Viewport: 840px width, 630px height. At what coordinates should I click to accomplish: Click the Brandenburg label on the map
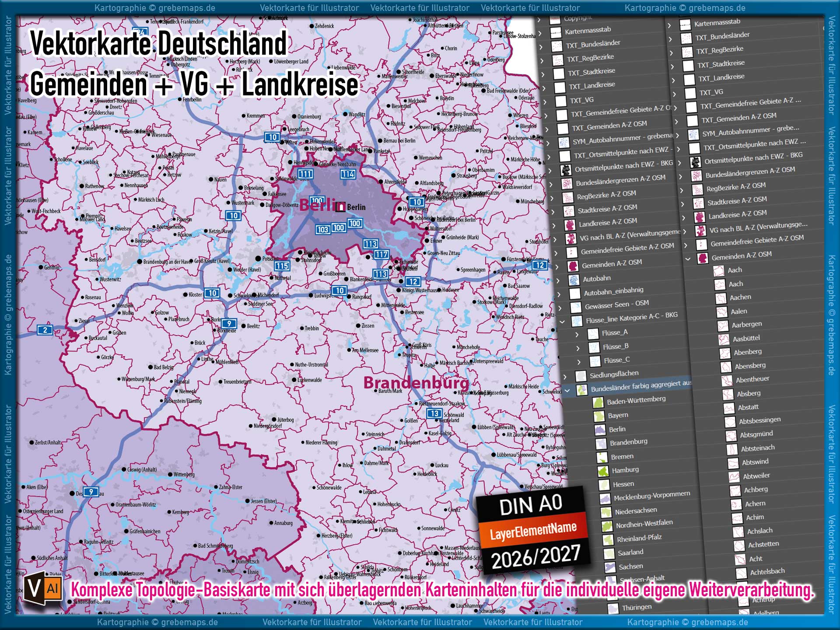click(x=416, y=383)
